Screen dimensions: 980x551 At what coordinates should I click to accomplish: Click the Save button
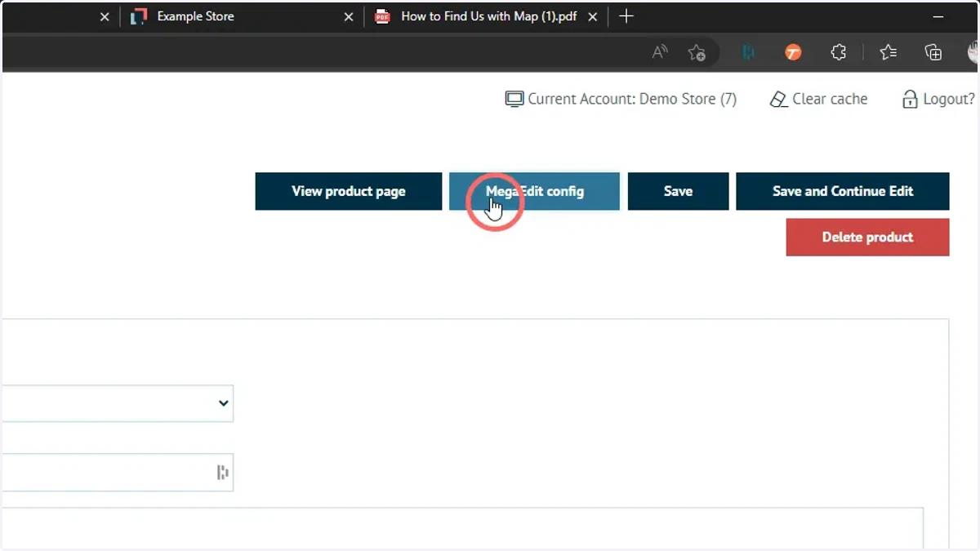tap(678, 191)
